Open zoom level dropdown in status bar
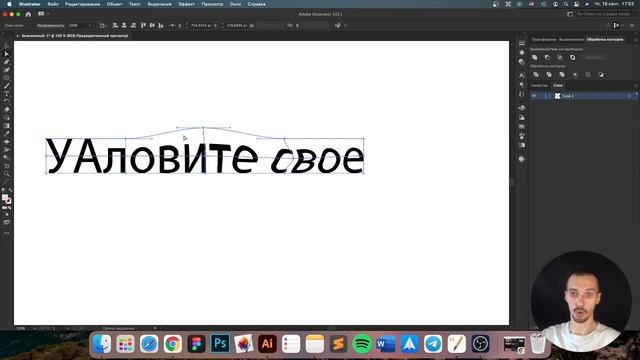The image size is (640, 360). (x=35, y=328)
